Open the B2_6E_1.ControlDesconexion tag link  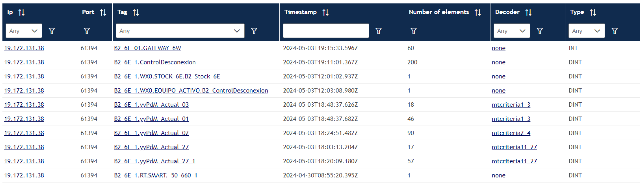pos(155,62)
